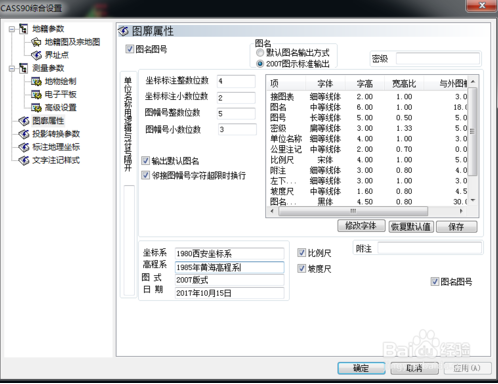Click the 地籍图及宗地图 icon in the tree
The width and height of the screenshot is (498, 384).
(x=36, y=42)
